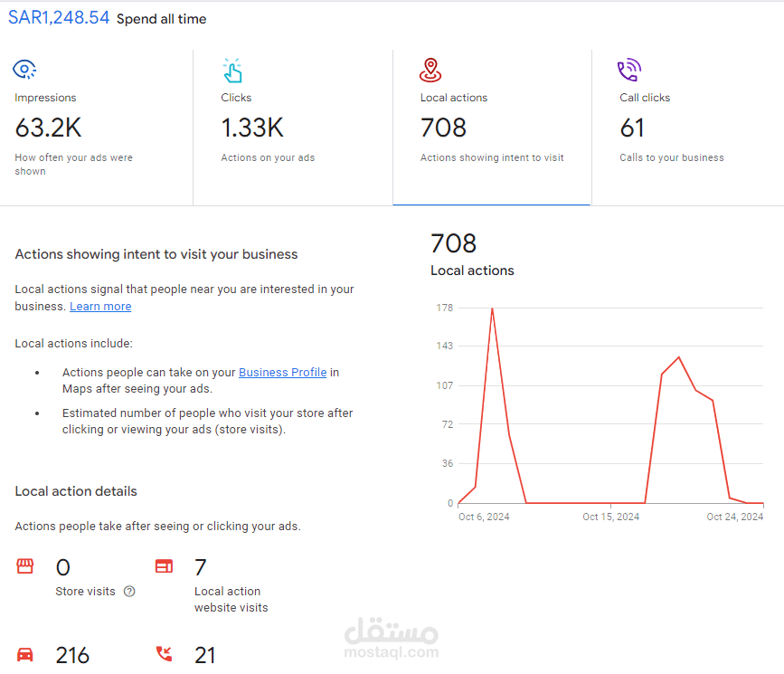The height and width of the screenshot is (674, 784).
Task: Click the 'Store visits' label
Action: (86, 592)
